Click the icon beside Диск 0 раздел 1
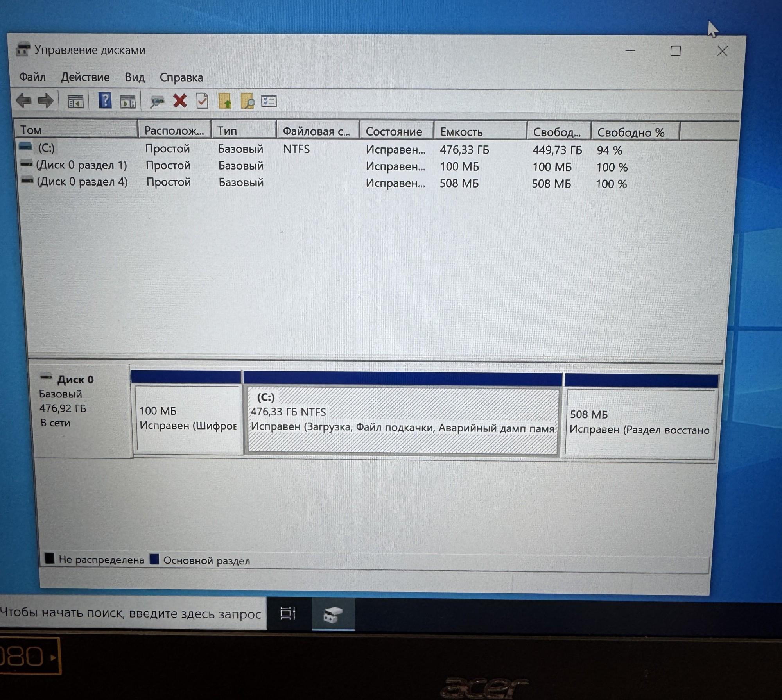This screenshot has width=782, height=700. point(26,164)
